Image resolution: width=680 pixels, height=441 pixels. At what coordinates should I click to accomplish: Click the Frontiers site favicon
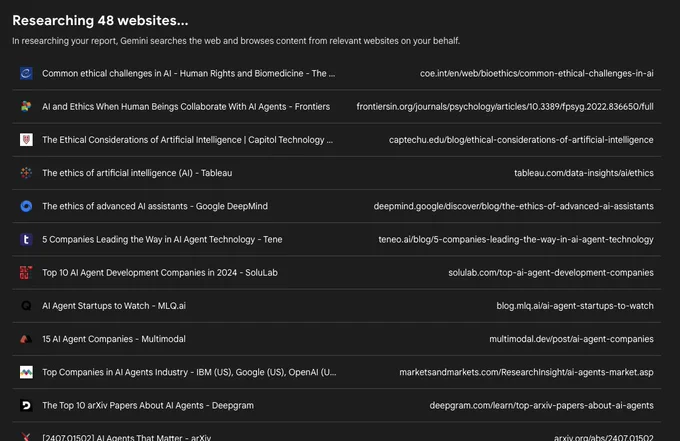26,106
